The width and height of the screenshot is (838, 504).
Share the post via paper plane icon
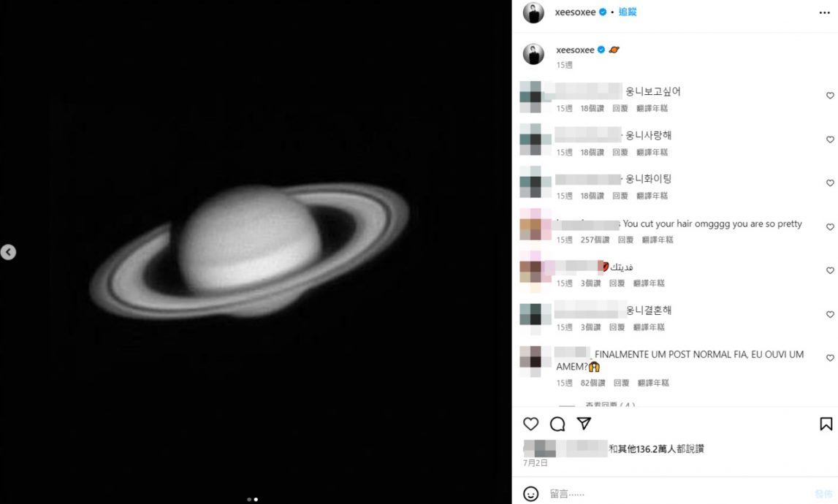[x=584, y=424]
